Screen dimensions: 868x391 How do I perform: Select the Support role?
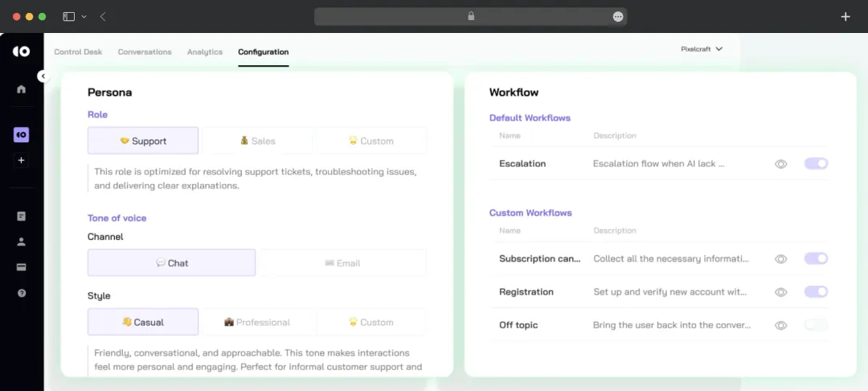point(143,141)
